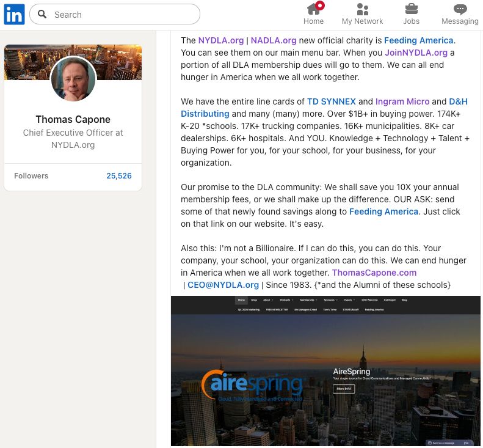Click the CEO@NYDLA.org email link

pyautogui.click(x=223, y=285)
